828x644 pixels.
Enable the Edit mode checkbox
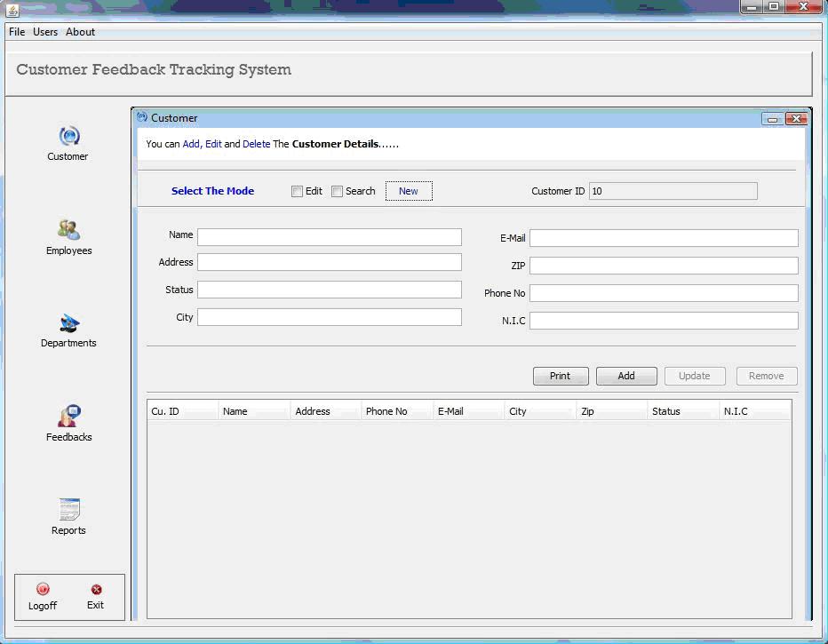point(298,192)
